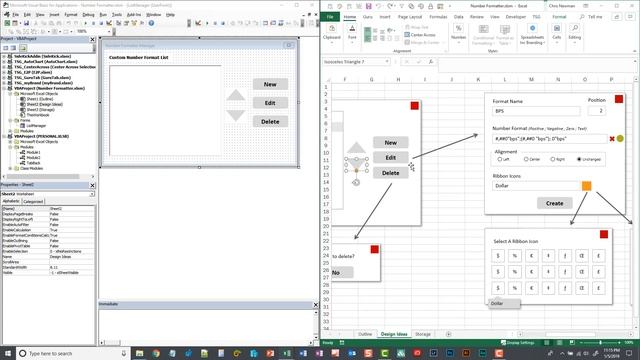
Task: Expand the TSG_AutoChart project node
Action: [x=4, y=62]
